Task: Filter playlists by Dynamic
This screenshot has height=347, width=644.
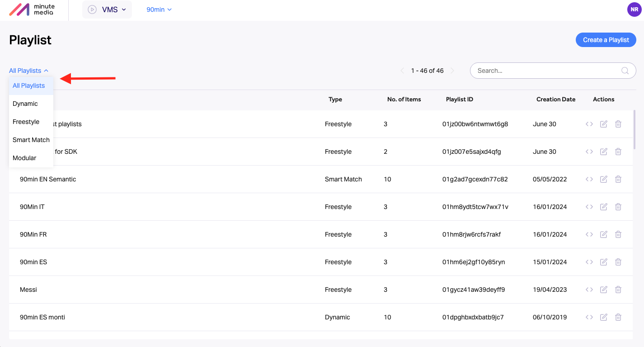Action: point(31,104)
